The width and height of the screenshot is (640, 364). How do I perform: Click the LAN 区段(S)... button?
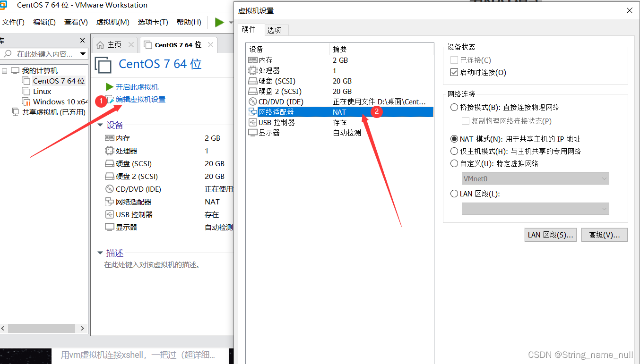[550, 235]
